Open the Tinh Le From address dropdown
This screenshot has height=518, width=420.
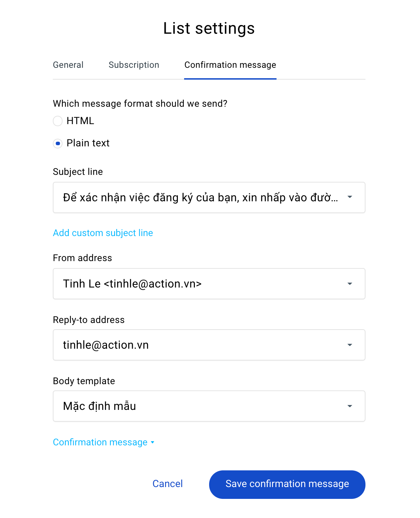point(209,284)
